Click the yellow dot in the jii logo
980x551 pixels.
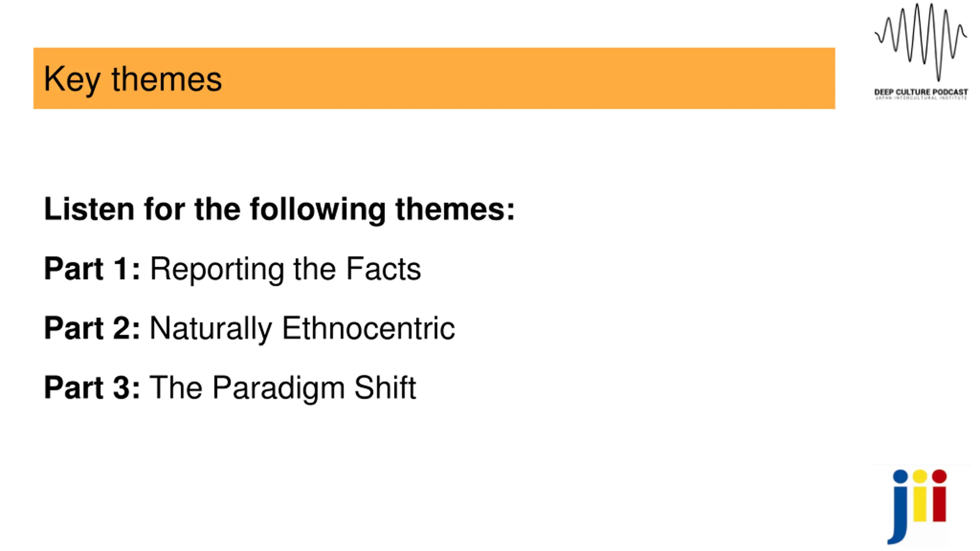pos(920,476)
